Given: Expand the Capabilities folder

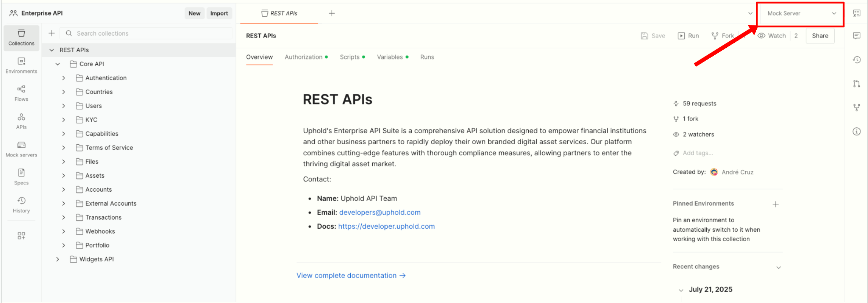Looking at the screenshot, I should point(64,134).
